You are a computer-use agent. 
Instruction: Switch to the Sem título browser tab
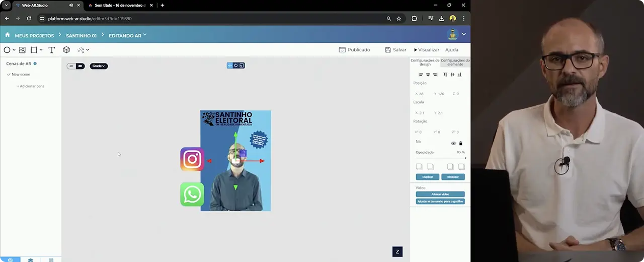click(120, 5)
